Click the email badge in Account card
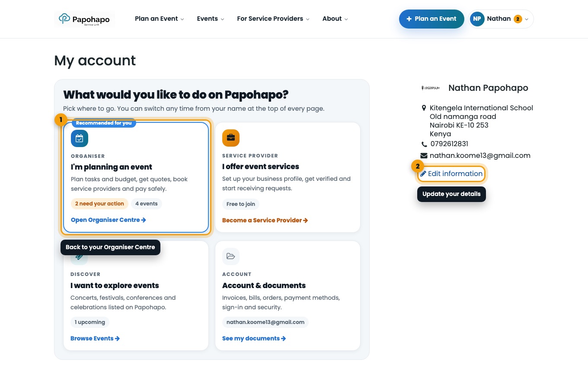Image resolution: width=588 pixels, height=372 pixels. tap(265, 322)
